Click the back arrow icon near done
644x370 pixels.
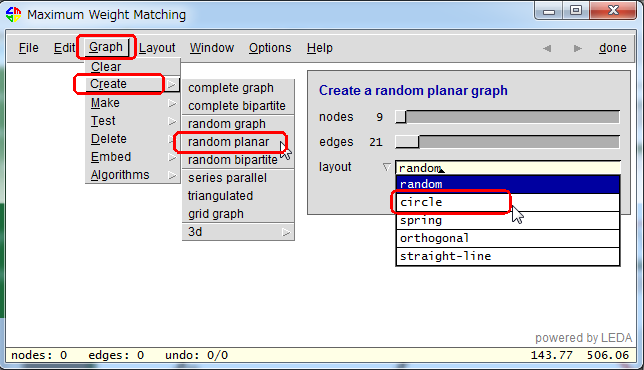[547, 48]
